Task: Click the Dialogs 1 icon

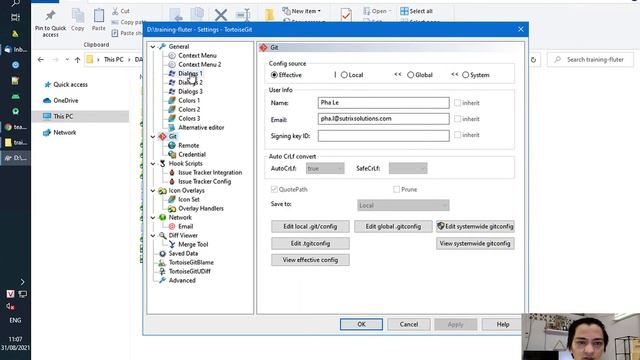Action: (x=172, y=73)
